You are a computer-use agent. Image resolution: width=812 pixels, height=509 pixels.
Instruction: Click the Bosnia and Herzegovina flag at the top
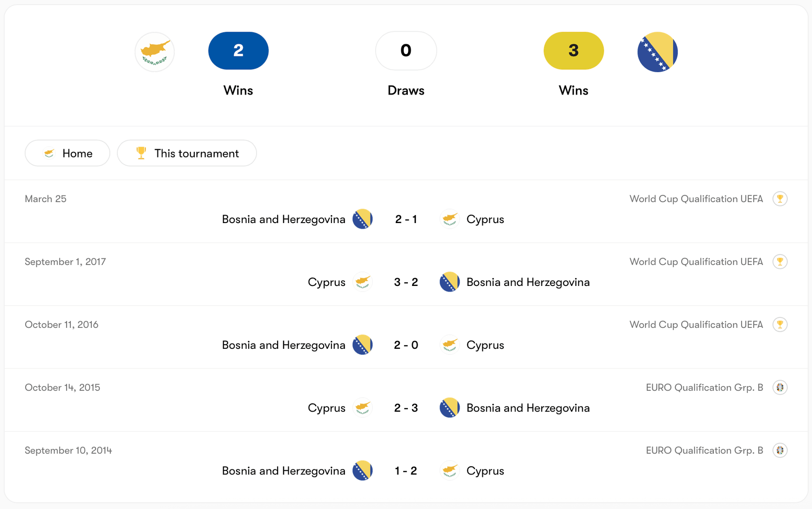point(657,51)
